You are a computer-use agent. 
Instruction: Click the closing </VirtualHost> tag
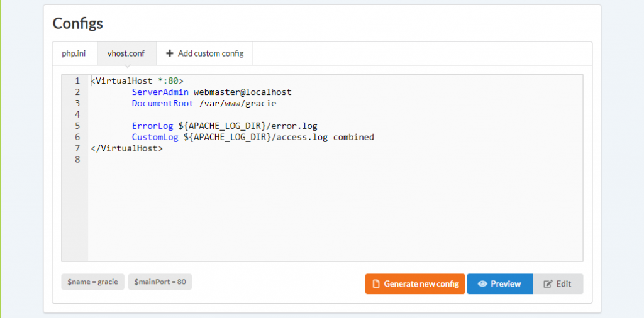coord(127,148)
